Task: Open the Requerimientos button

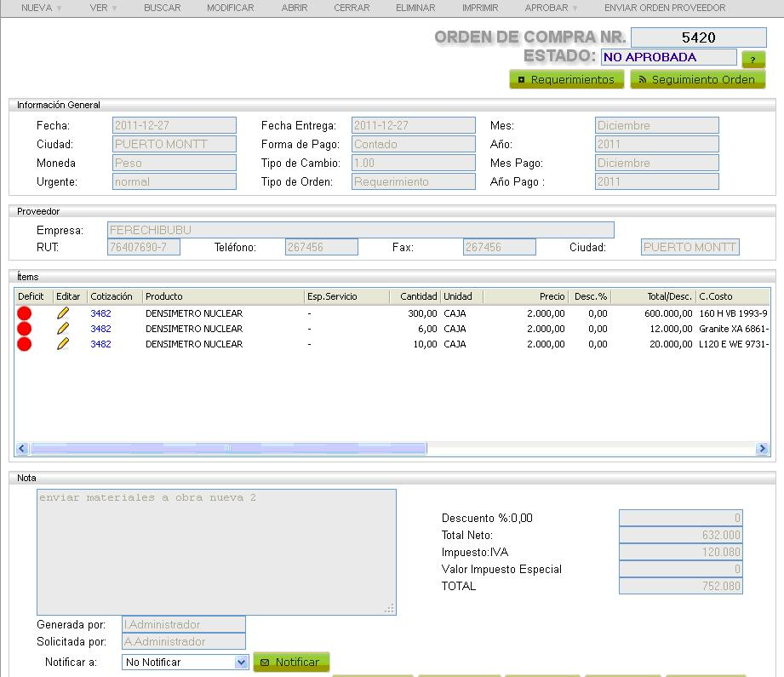Action: tap(566, 79)
